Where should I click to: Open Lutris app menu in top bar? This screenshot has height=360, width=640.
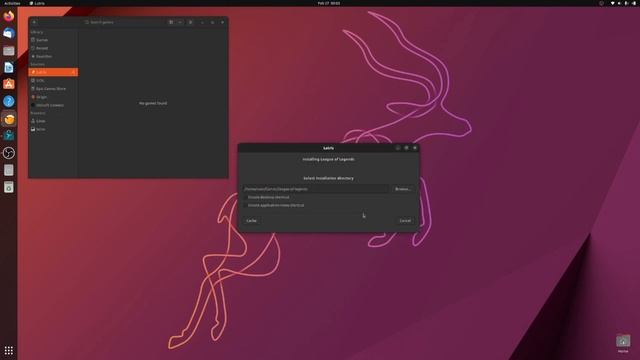[37, 3]
